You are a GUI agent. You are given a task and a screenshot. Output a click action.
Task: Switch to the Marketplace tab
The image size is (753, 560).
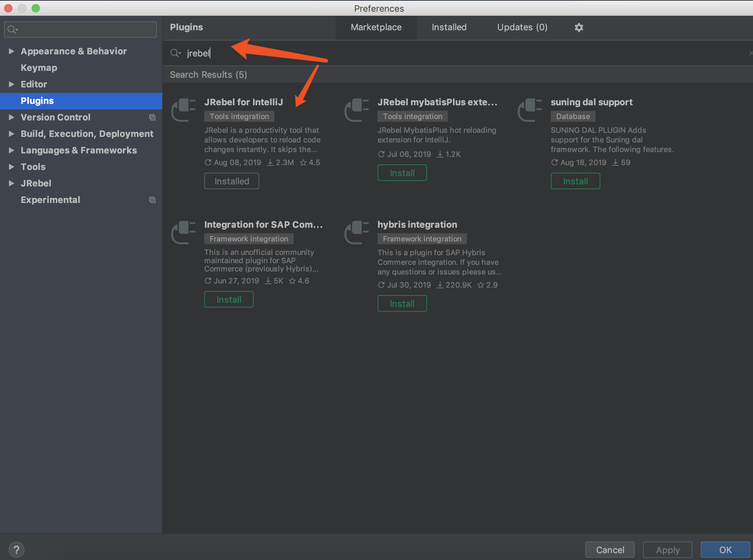376,27
